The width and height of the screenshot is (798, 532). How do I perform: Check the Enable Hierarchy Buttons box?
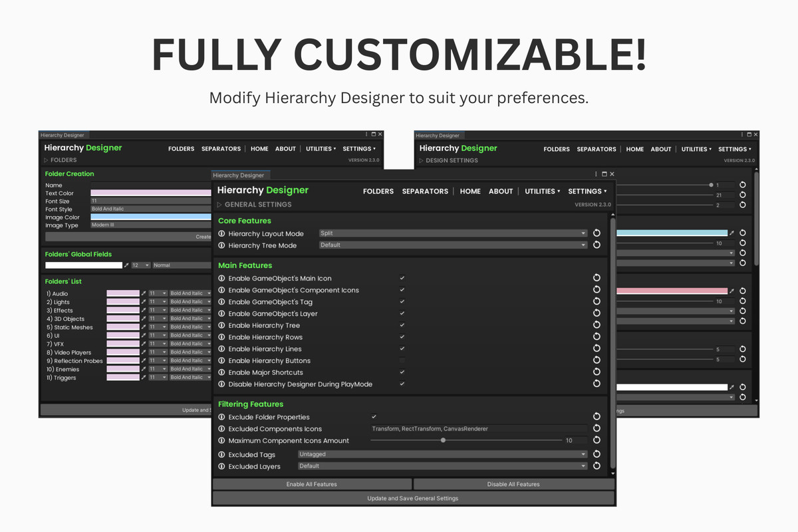pyautogui.click(x=402, y=360)
